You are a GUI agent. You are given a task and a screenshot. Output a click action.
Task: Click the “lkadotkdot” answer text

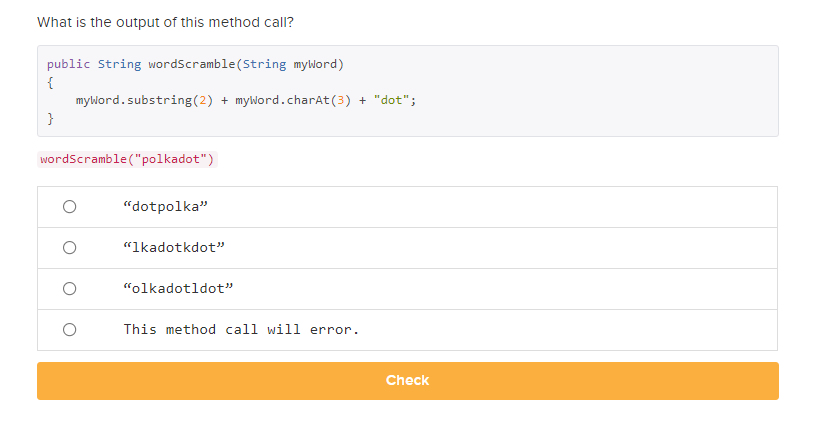(x=174, y=248)
